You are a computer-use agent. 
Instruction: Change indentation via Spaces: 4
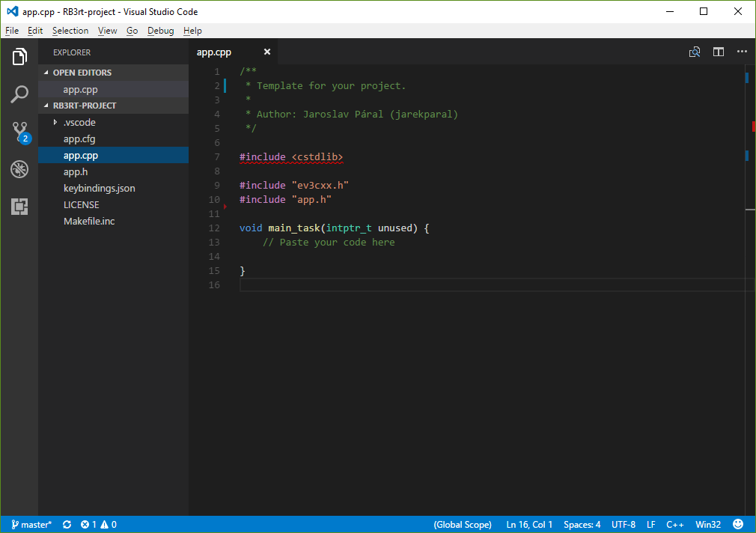(x=582, y=524)
